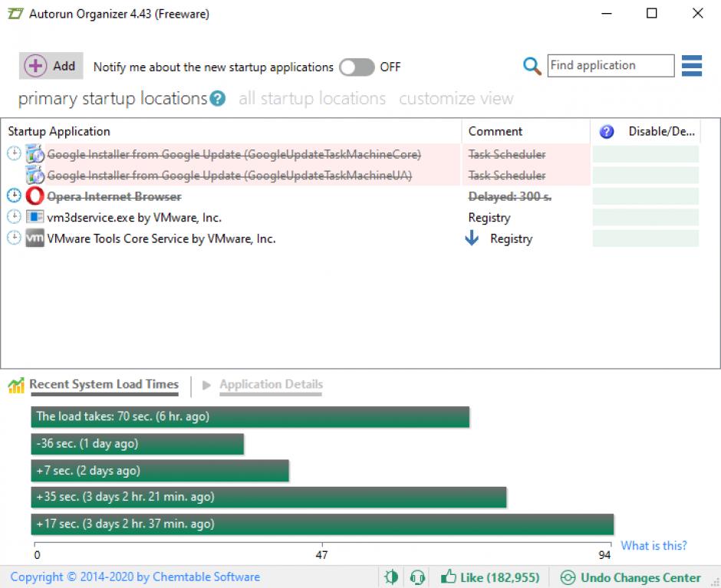Click the play triangle before Application Details
The height and width of the screenshot is (588, 721).
pos(206,386)
